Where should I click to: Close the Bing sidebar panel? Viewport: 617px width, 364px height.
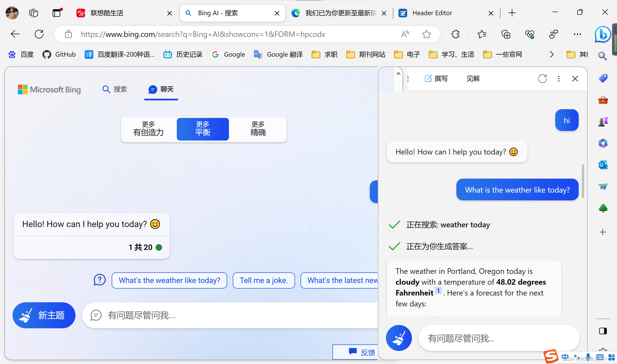[575, 79]
